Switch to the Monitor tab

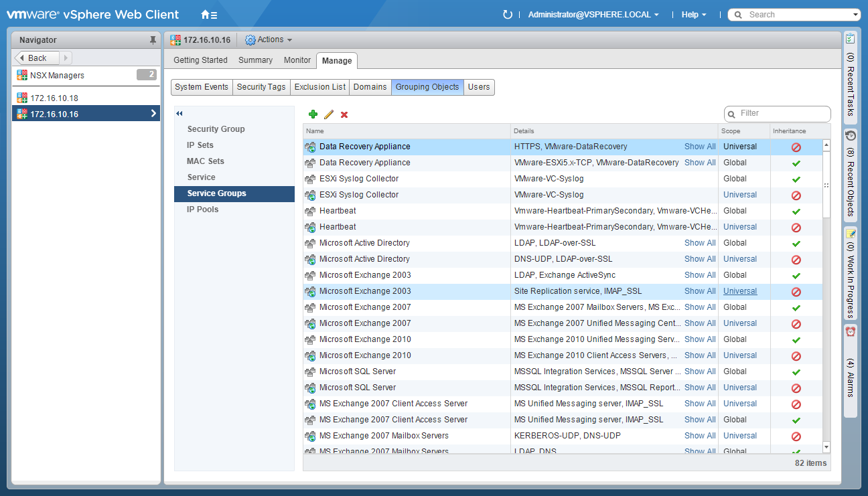(x=297, y=60)
